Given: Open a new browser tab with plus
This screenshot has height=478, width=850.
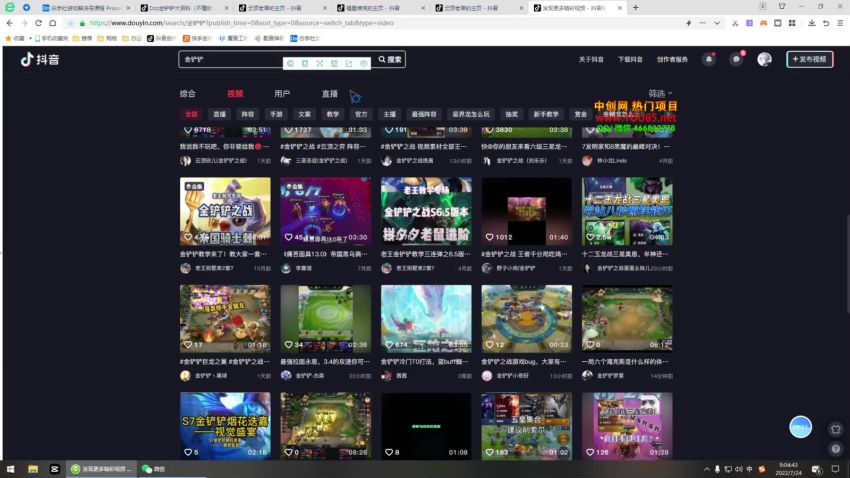Looking at the screenshot, I should (635, 8).
